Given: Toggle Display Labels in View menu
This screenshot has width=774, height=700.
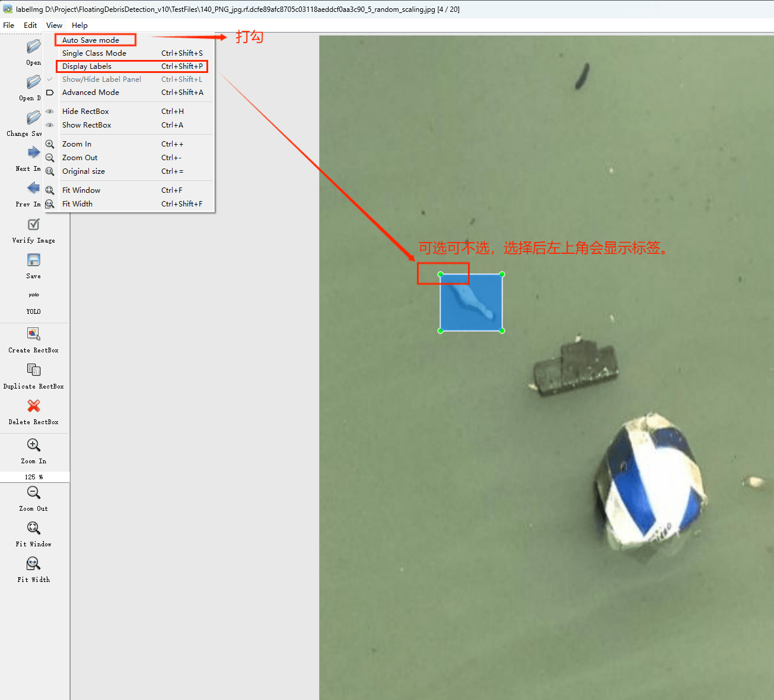Looking at the screenshot, I should [129, 66].
